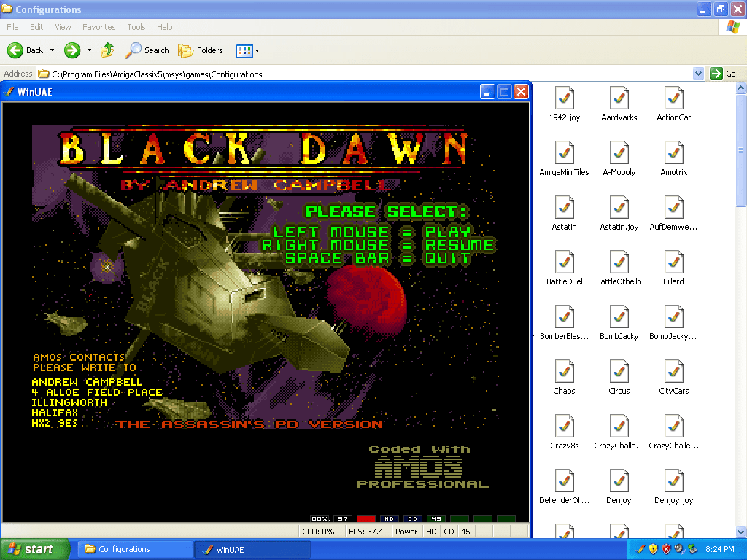
Task: Click the Up folder toolbar icon
Action: pos(107,50)
